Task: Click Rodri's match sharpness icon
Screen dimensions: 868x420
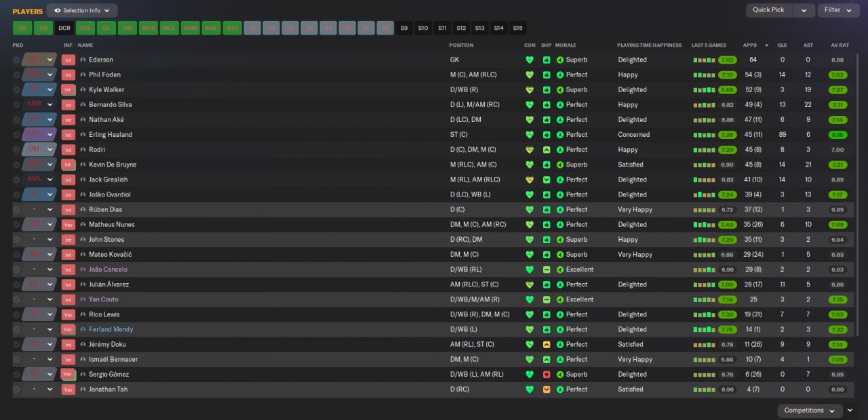Action: click(547, 150)
